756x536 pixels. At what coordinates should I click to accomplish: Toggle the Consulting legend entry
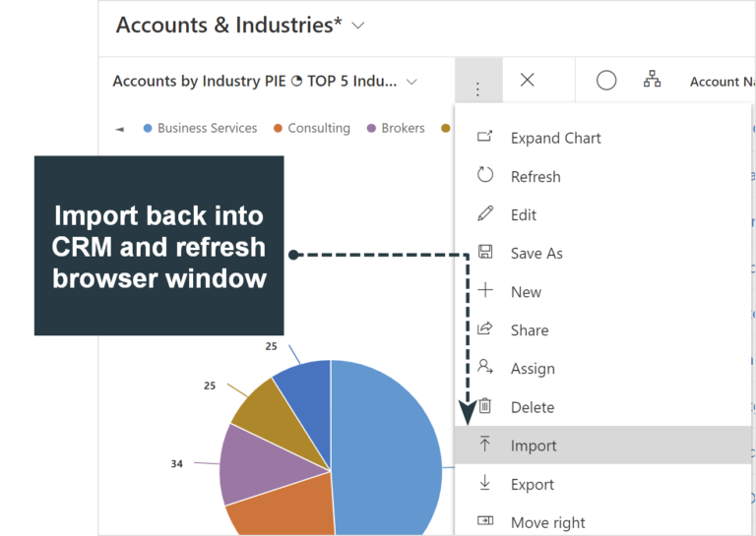312,128
